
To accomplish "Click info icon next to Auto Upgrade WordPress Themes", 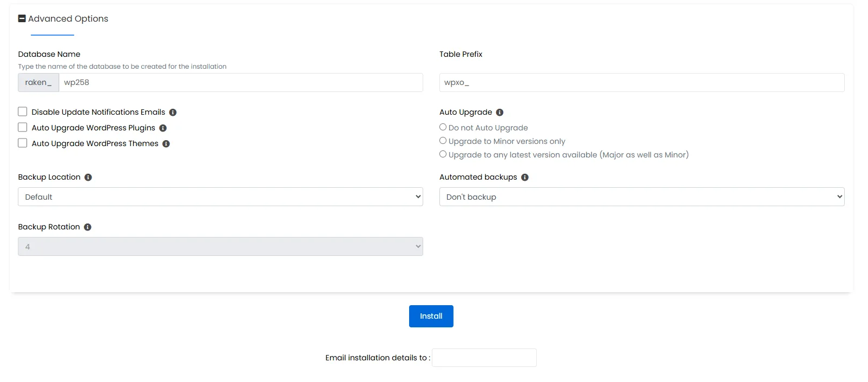I will click(166, 144).
